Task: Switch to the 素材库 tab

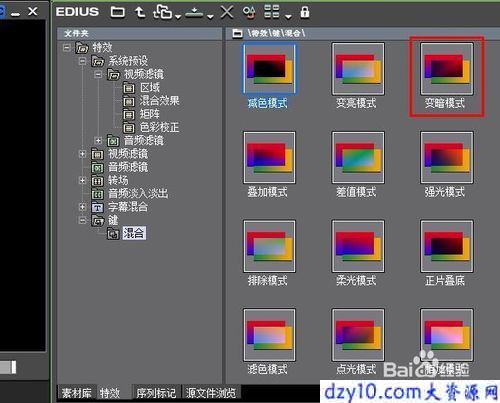Action: [x=77, y=393]
